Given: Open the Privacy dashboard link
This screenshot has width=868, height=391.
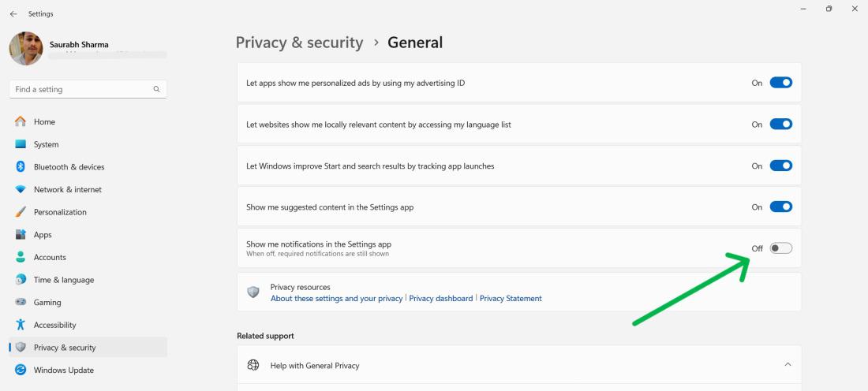Looking at the screenshot, I should click(x=441, y=299).
